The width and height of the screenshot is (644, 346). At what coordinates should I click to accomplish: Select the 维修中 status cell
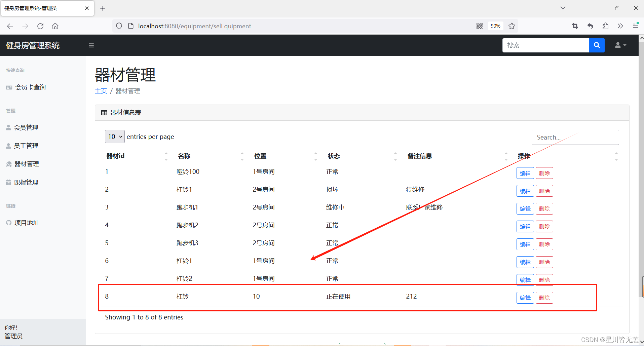click(335, 207)
